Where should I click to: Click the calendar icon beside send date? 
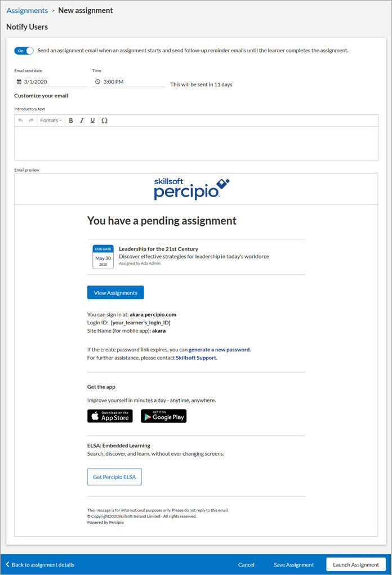(19, 82)
